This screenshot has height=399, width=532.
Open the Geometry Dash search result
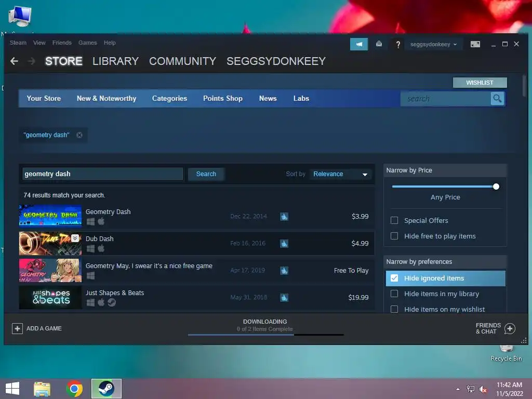point(197,216)
